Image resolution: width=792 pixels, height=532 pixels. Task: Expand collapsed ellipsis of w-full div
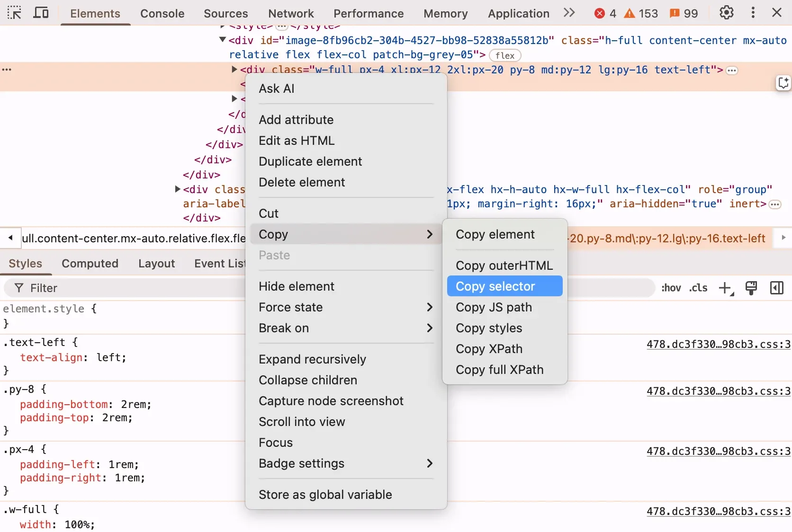pyautogui.click(x=732, y=71)
